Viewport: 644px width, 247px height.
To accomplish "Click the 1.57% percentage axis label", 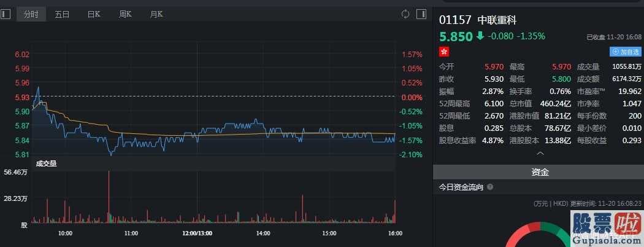I will click(412, 54).
